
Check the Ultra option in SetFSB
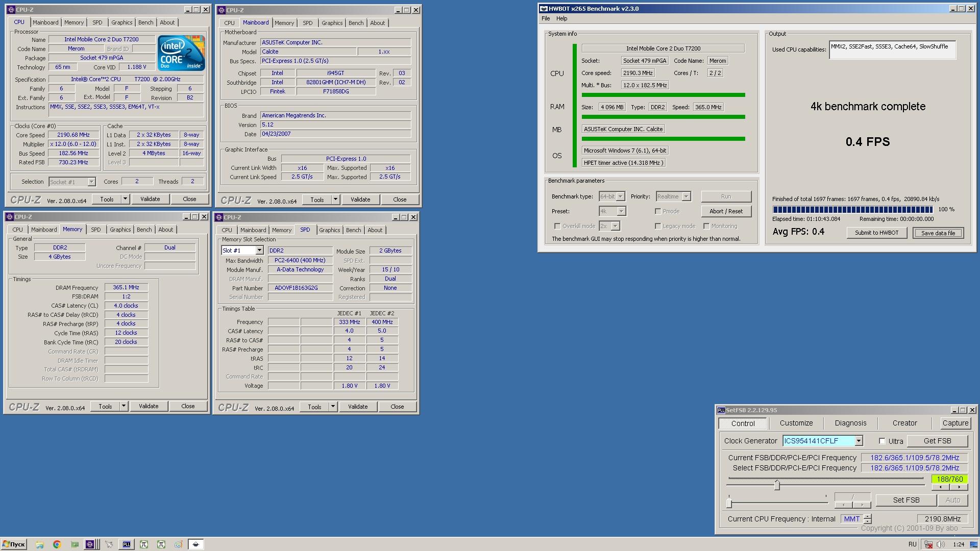pos(882,441)
